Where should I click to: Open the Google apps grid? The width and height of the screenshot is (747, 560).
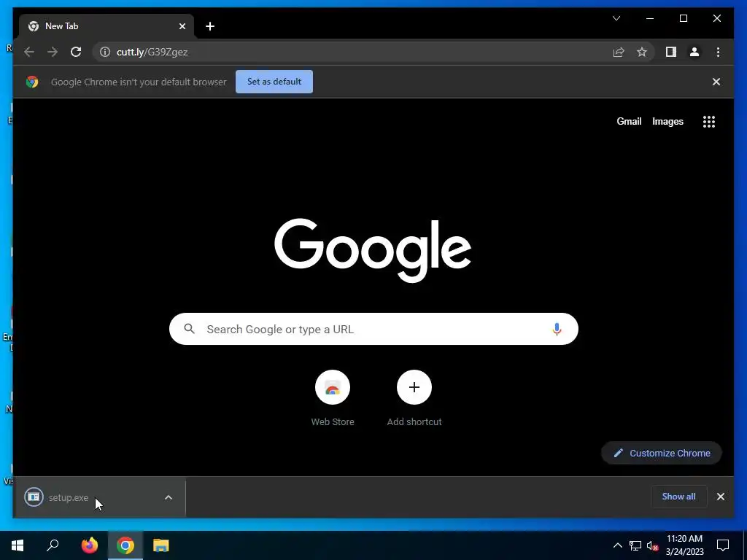coord(709,122)
